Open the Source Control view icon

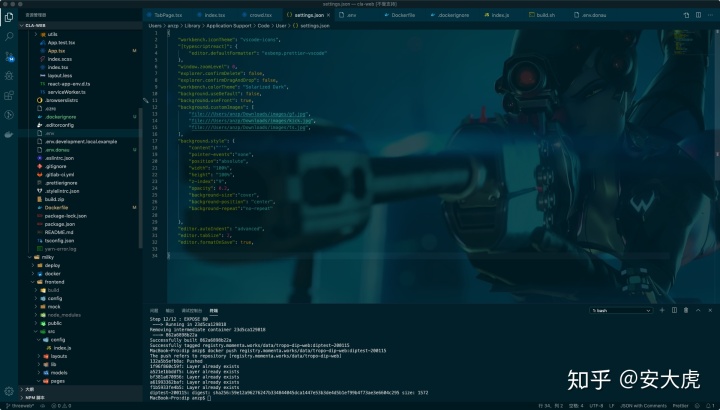coord(9,56)
